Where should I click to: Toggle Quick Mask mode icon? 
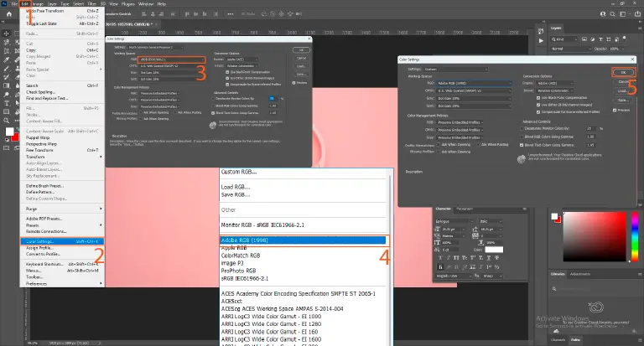(6, 147)
